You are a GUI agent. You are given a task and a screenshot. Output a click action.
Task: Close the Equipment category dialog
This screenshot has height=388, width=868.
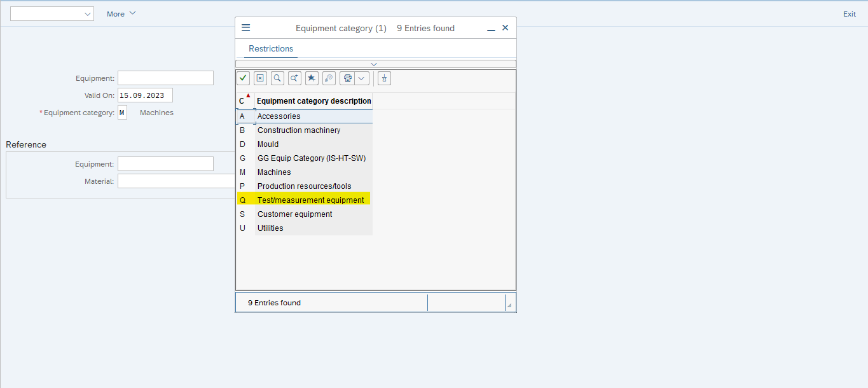coord(506,28)
